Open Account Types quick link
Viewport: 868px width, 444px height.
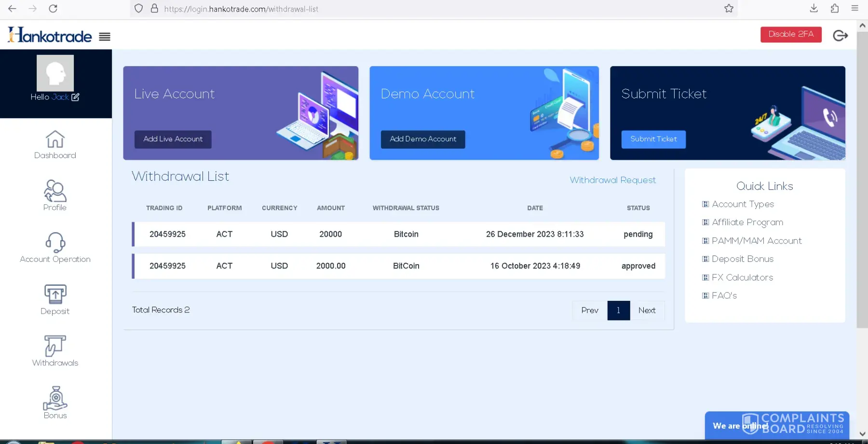tap(743, 204)
